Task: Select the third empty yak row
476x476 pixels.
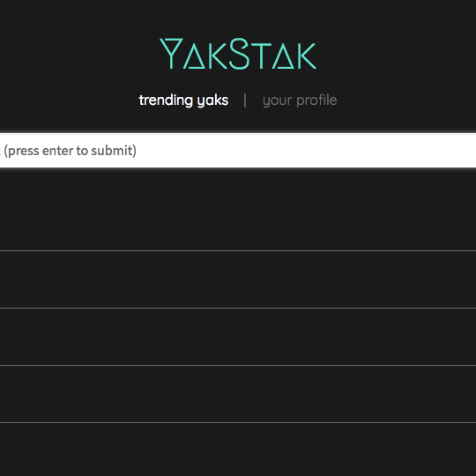Action: click(238, 337)
